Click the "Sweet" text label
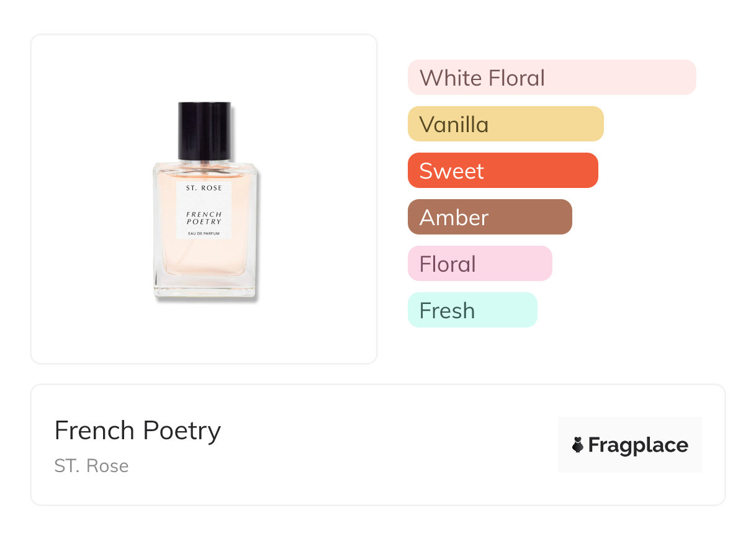 tap(451, 171)
